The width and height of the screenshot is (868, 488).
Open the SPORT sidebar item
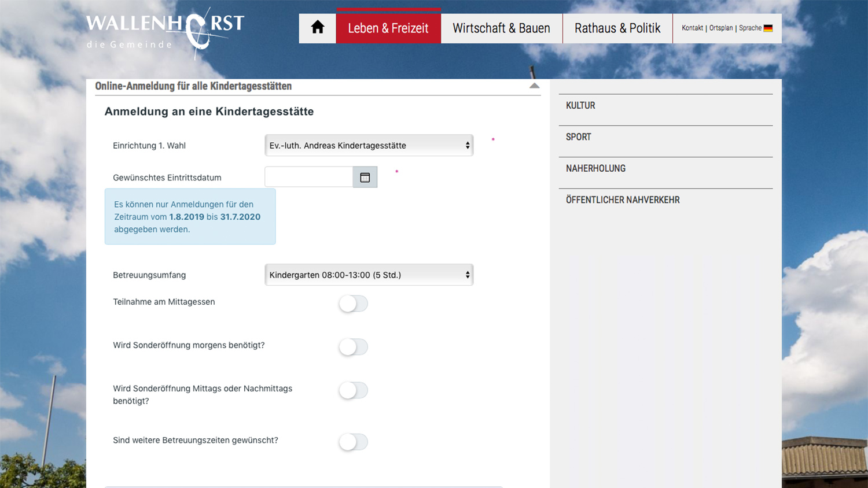click(665, 137)
